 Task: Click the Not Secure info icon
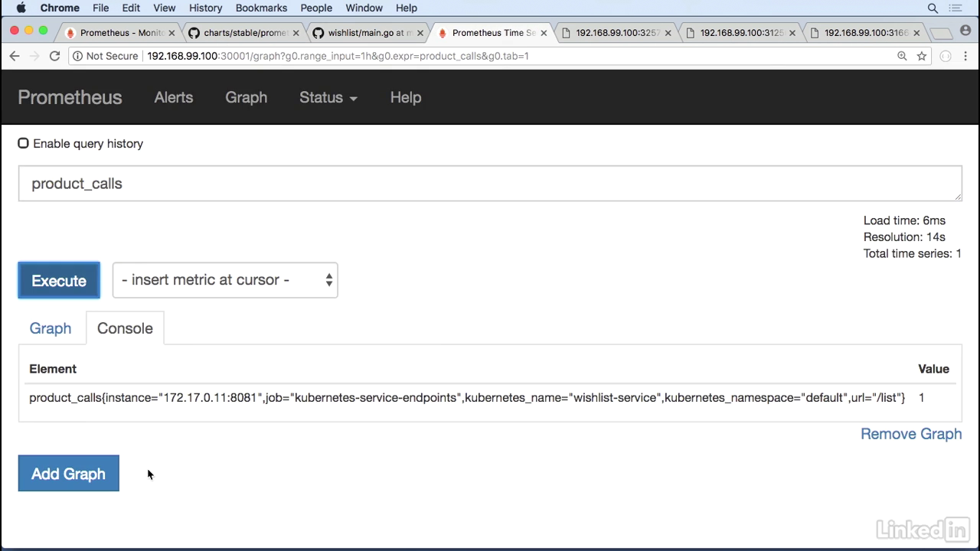[x=77, y=56]
